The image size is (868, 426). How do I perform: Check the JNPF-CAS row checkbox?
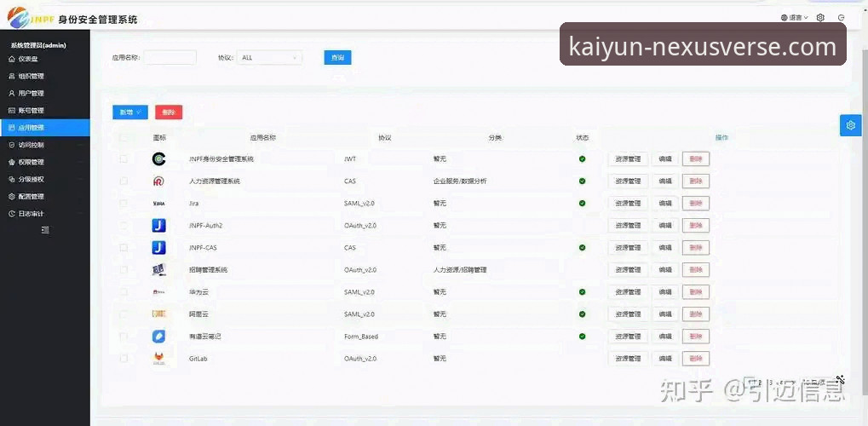(x=124, y=248)
